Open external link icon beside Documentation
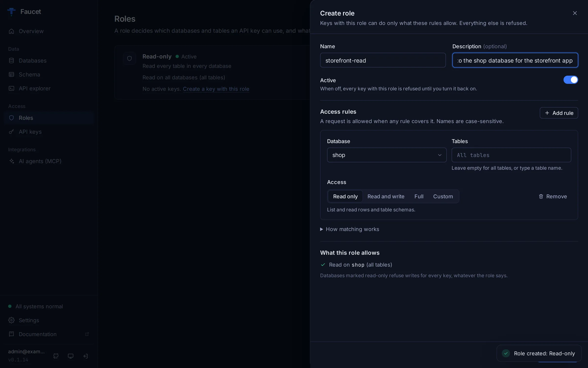Viewport: 588px width, 368px height. click(x=87, y=334)
